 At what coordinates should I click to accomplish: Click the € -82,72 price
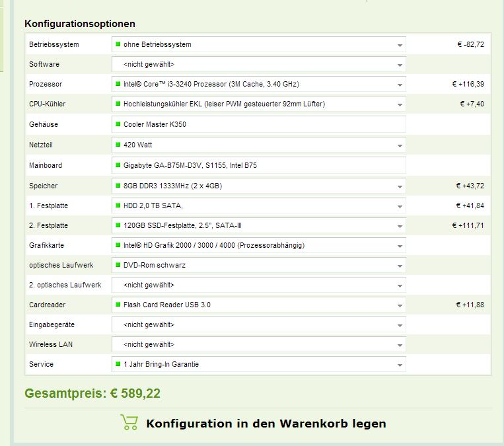point(470,44)
